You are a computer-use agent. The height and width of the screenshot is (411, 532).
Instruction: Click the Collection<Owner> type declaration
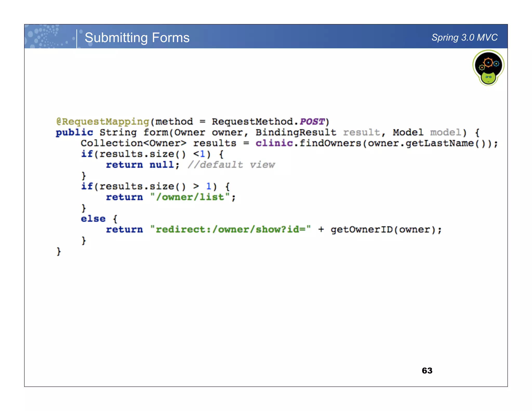pos(133,143)
